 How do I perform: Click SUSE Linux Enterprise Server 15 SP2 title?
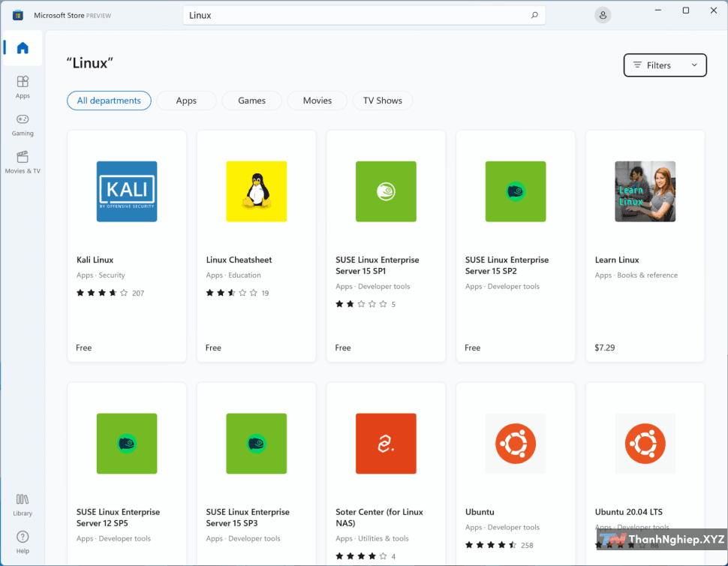pos(507,266)
